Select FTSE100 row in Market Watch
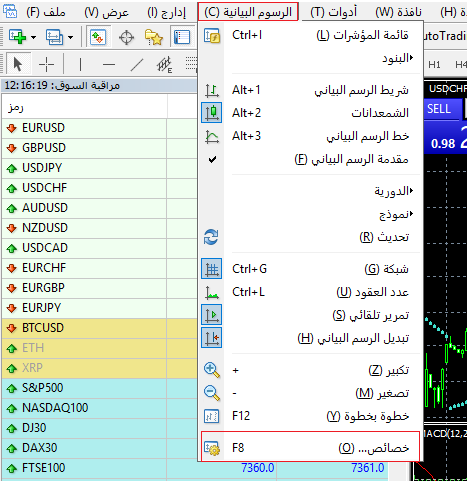This screenshot has width=467, height=481. (x=195, y=468)
